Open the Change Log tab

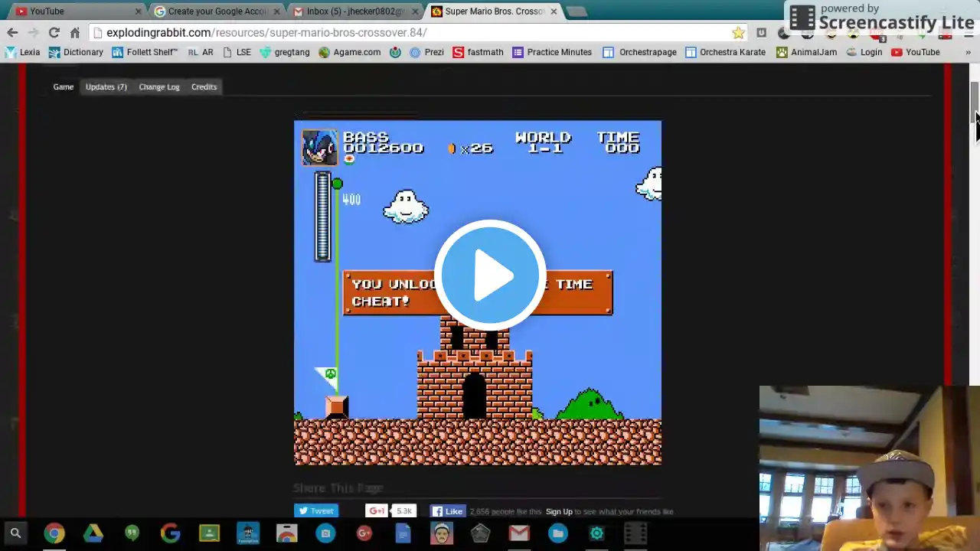click(x=159, y=86)
